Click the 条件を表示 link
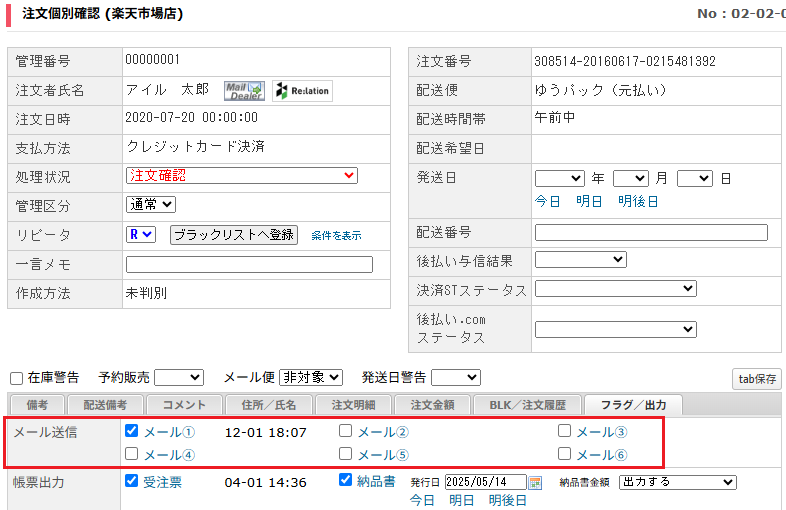Screen dimensions: 786x510 pos(336,235)
